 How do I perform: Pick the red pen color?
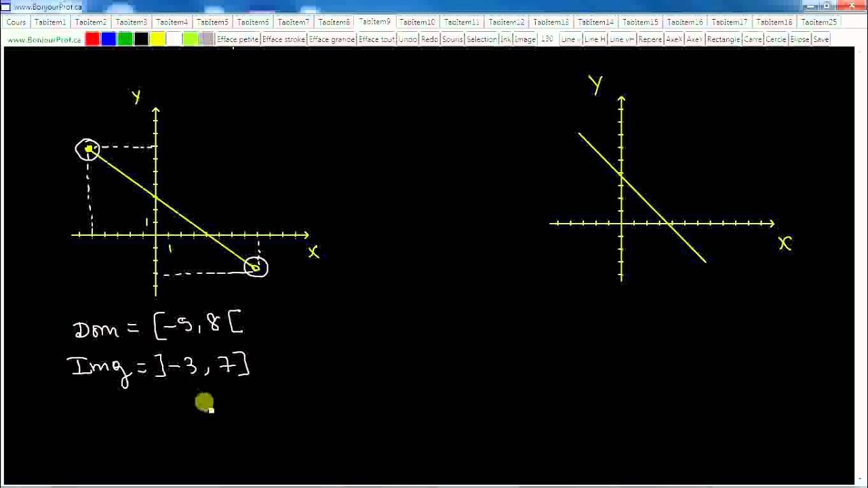(92, 39)
